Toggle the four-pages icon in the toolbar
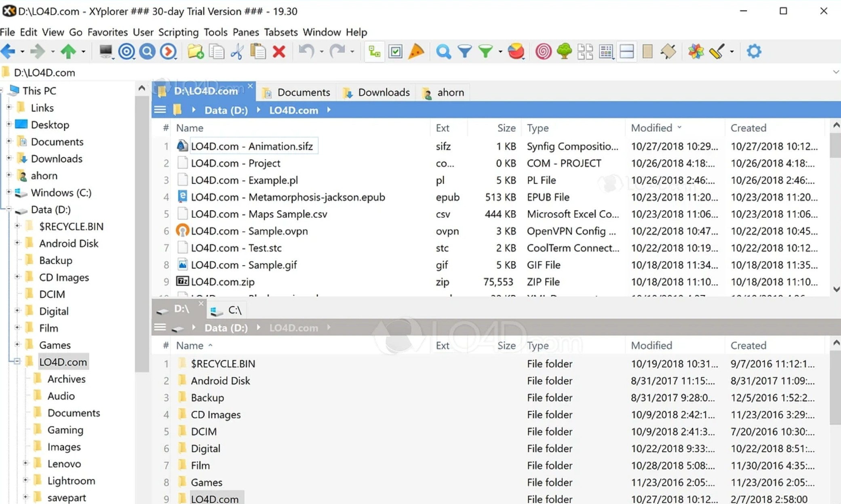The height and width of the screenshot is (504, 841). [x=585, y=51]
